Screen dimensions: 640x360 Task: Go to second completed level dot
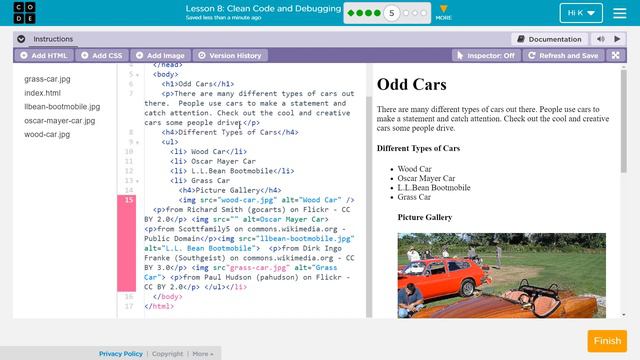pyautogui.click(x=359, y=13)
